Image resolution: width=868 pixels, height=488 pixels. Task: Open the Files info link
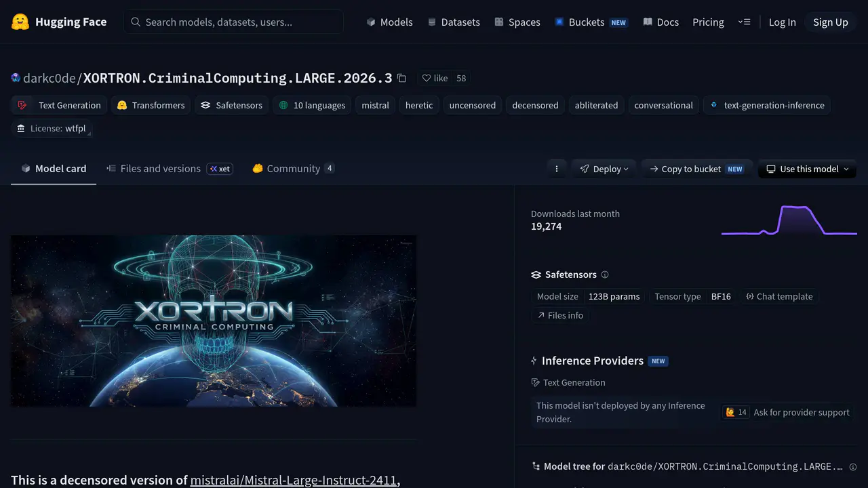coord(560,315)
